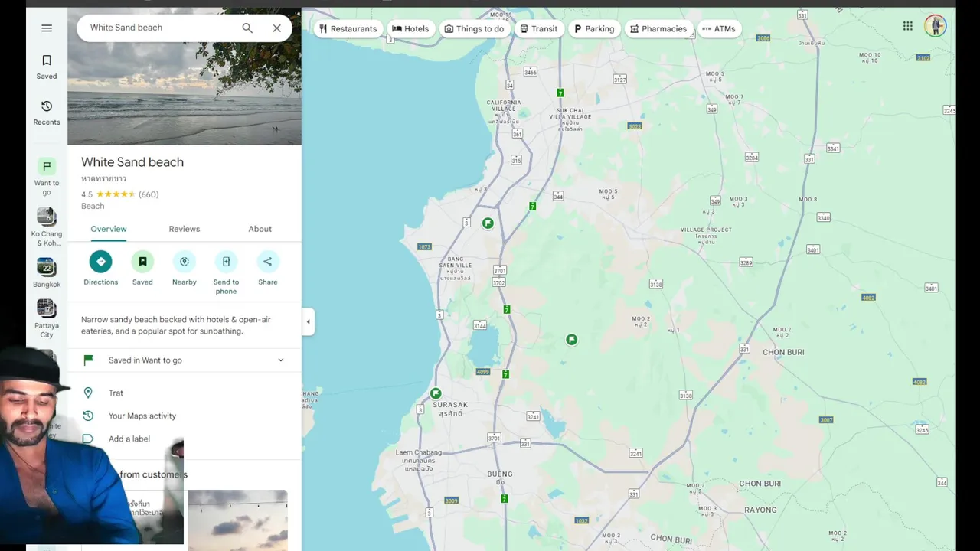The image size is (980, 551).
Task: Collapse the side panel arrow
Action: pos(309,321)
